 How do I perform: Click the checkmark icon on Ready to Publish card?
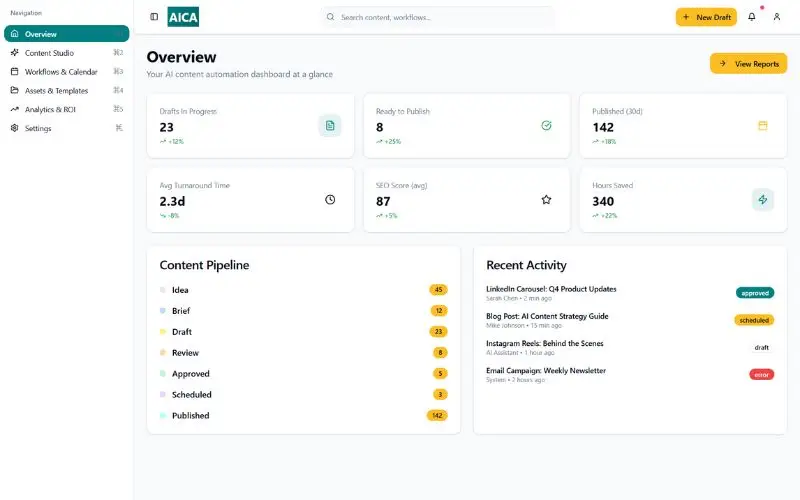coord(546,126)
